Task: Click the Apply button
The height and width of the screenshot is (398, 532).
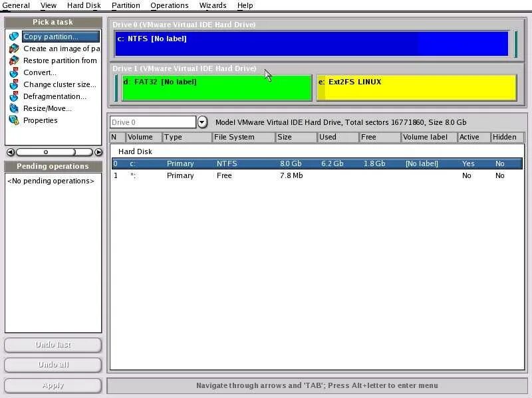Action: [x=53, y=385]
